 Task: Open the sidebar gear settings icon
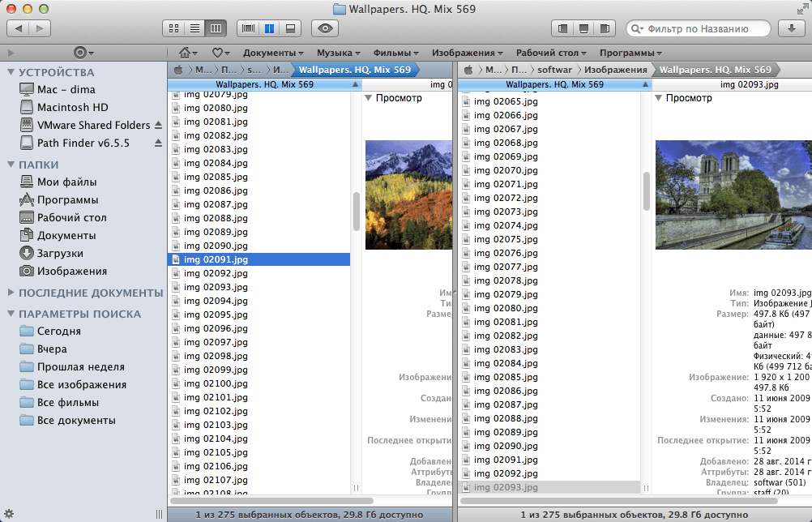click(9, 514)
